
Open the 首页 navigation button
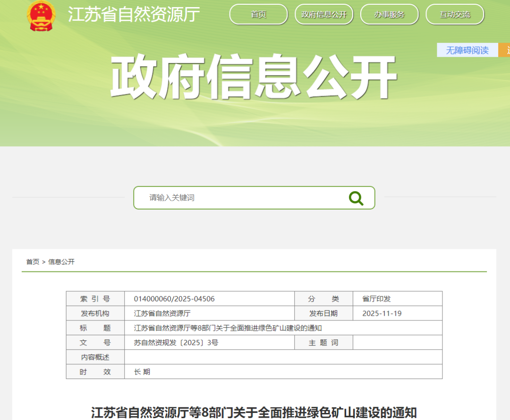coord(258,15)
